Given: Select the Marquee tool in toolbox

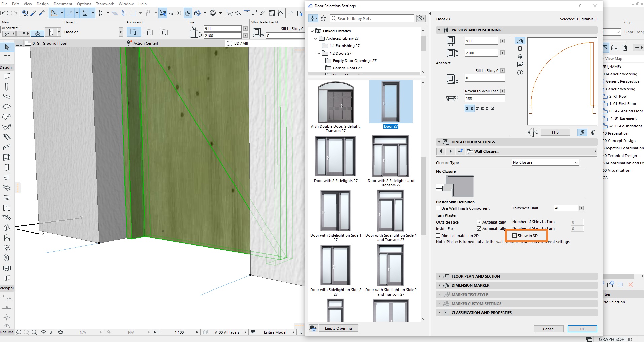Looking at the screenshot, I should [x=7, y=58].
